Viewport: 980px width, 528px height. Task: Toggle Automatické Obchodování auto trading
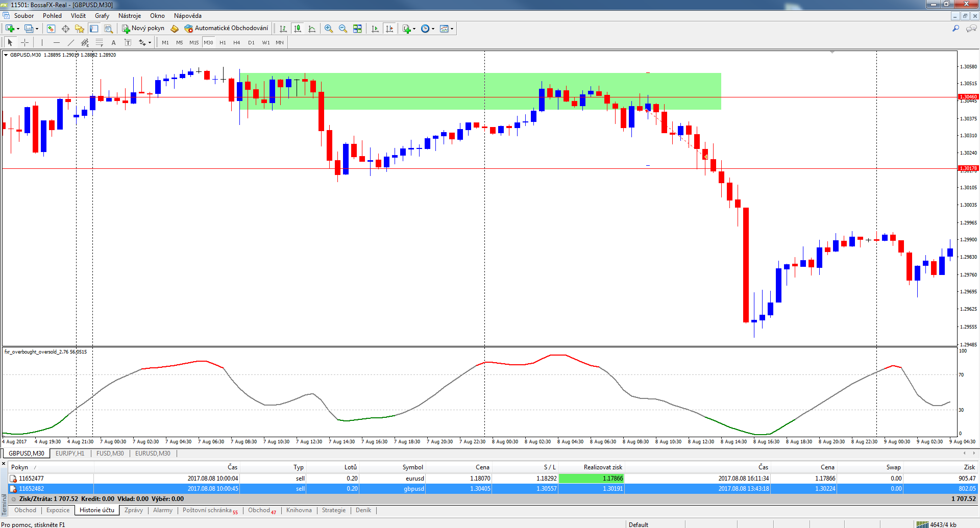click(x=226, y=29)
